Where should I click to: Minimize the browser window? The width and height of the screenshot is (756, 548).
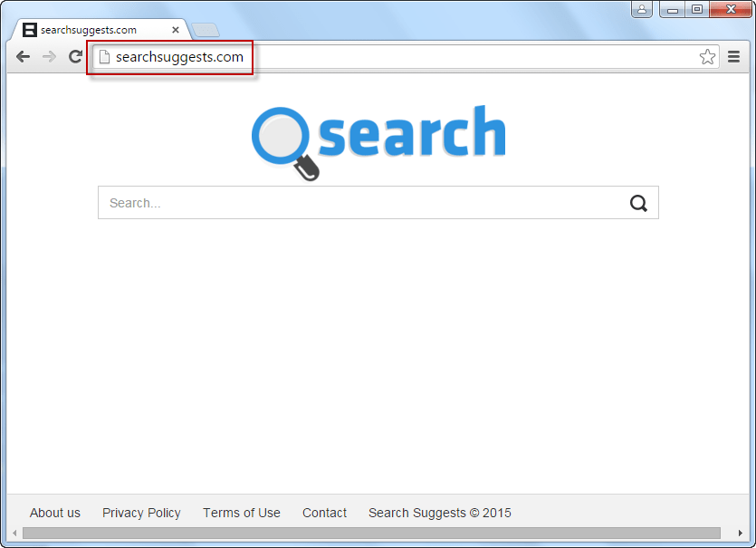point(673,9)
